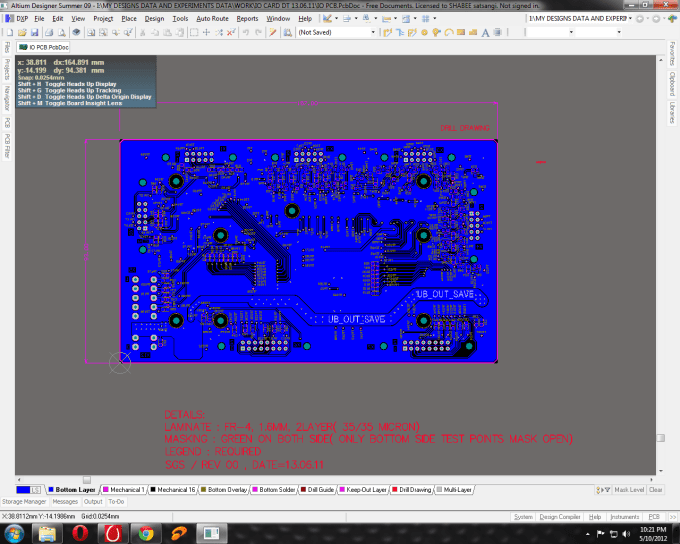The width and height of the screenshot is (680, 544).
Task: Select the Bottom Solder layer tab
Action: tap(274, 490)
